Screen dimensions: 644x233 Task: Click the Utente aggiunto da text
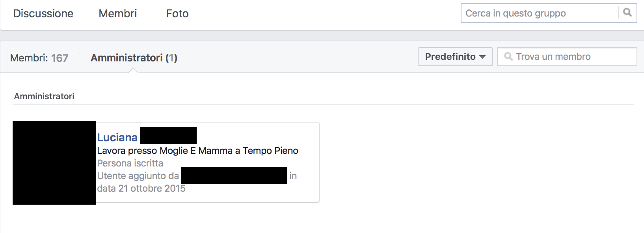pyautogui.click(x=138, y=176)
